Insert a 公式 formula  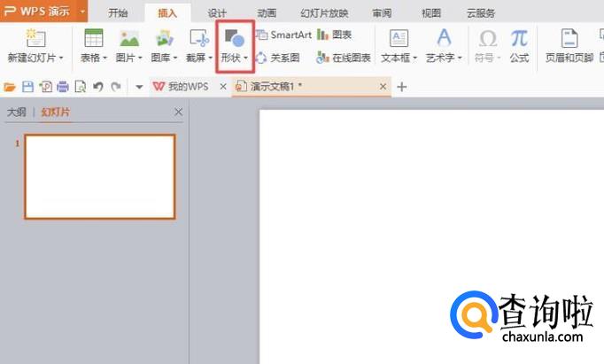point(519,45)
